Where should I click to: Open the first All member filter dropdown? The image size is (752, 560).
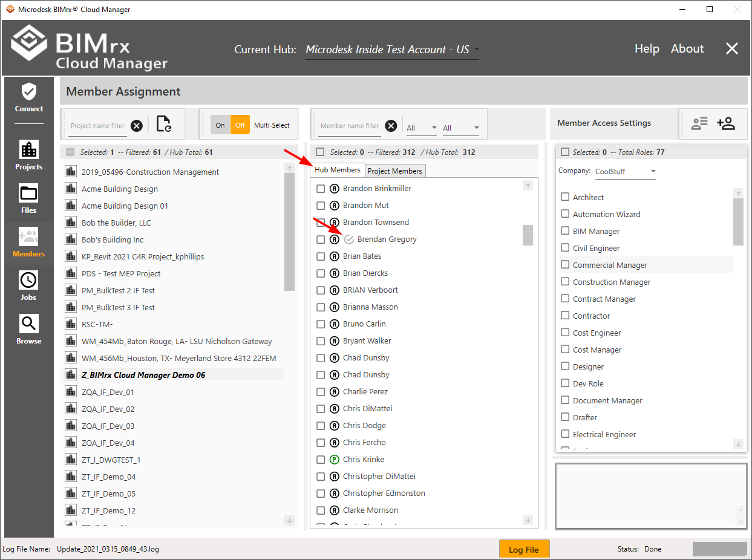[421, 128]
